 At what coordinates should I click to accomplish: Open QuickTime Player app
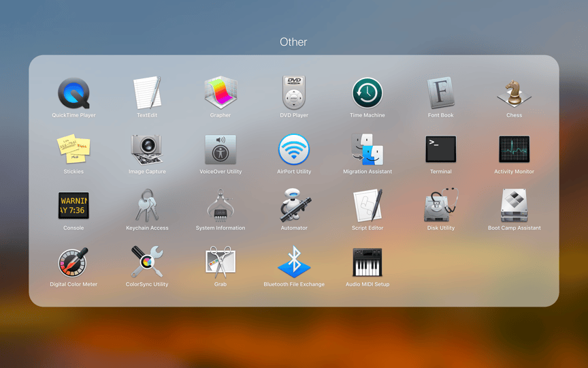pos(73,93)
